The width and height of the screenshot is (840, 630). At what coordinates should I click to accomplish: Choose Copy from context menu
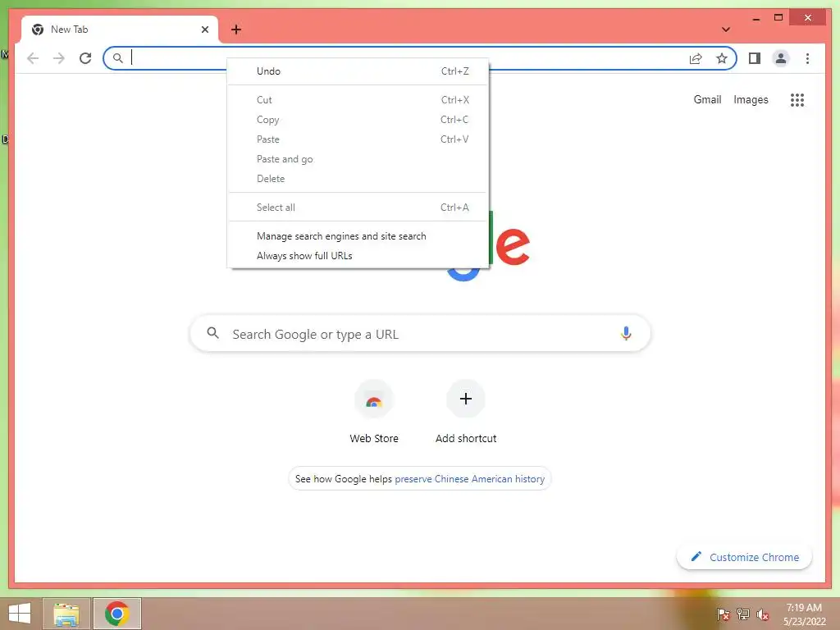point(358,120)
